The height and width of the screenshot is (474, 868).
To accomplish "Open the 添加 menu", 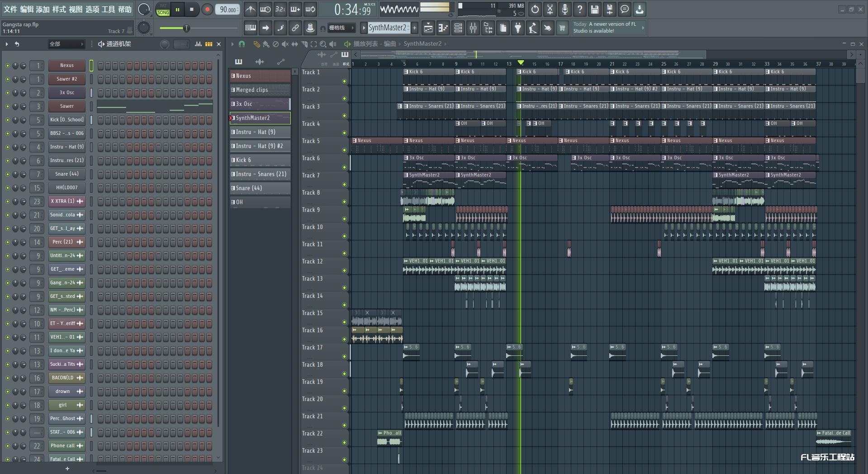I will (x=43, y=9).
